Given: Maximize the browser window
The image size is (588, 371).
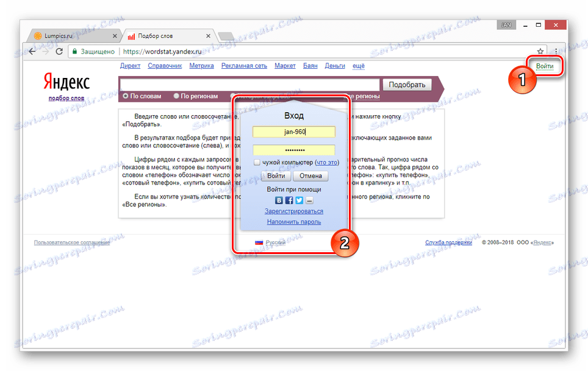Looking at the screenshot, I should (539, 25).
